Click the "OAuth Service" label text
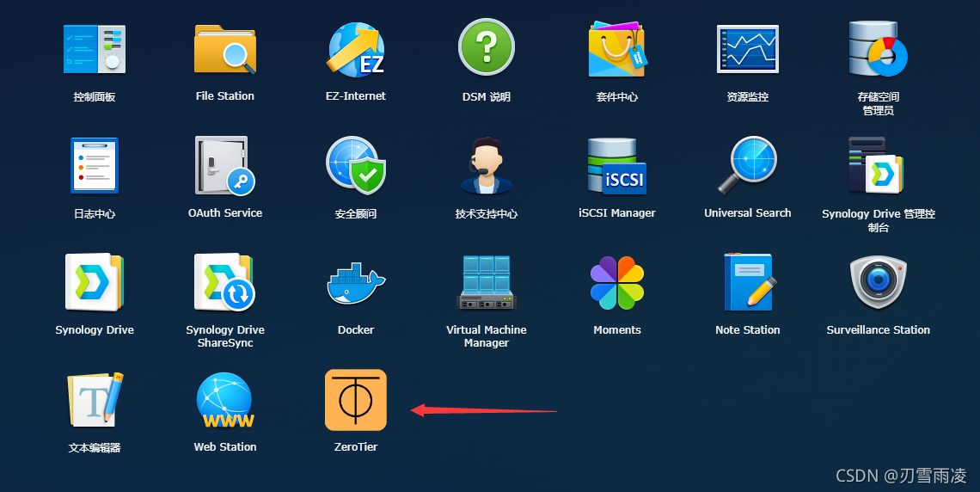The image size is (980, 492). tap(225, 213)
